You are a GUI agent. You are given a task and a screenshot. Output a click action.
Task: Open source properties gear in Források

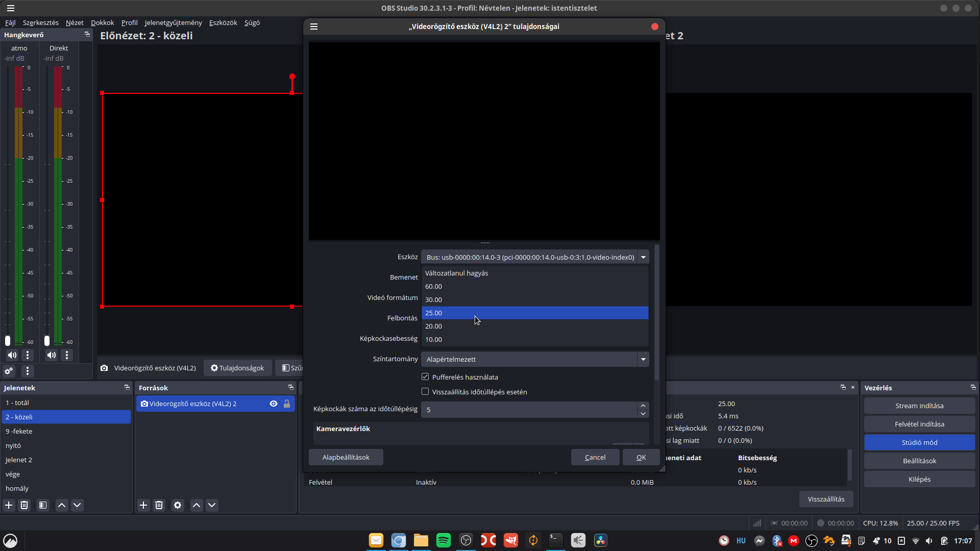178,505
